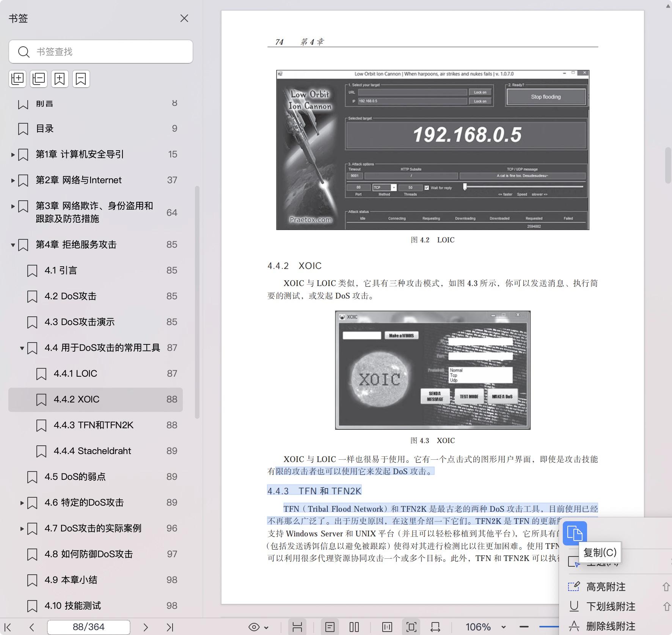Image resolution: width=672 pixels, height=635 pixels.
Task: Switch to two-page side-by-side layout
Action: tap(354, 627)
